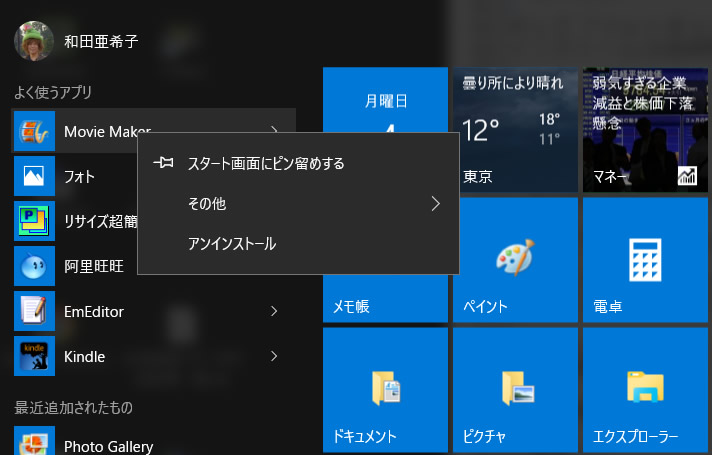The image size is (712, 455).
Task: Open the ペイント tile
Action: coord(515,260)
